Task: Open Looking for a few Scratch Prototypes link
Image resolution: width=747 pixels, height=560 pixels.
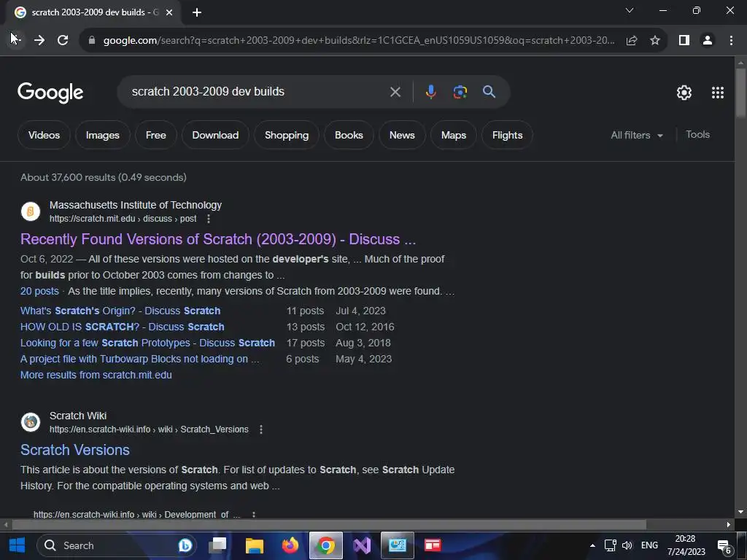Action: [x=147, y=343]
